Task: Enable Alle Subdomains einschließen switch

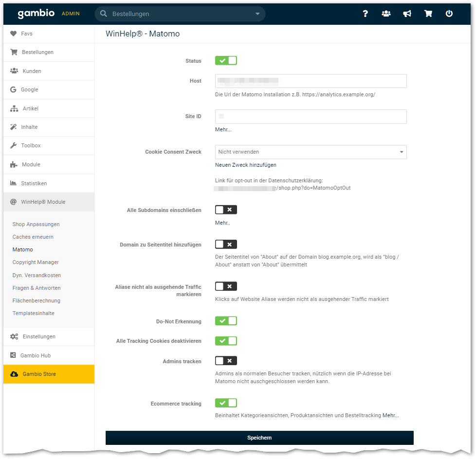Action: pos(226,210)
